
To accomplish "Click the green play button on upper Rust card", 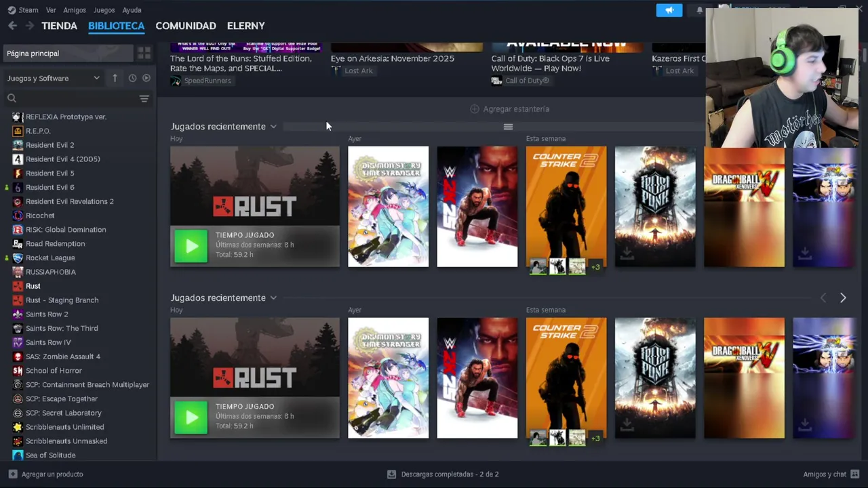I will pyautogui.click(x=191, y=246).
